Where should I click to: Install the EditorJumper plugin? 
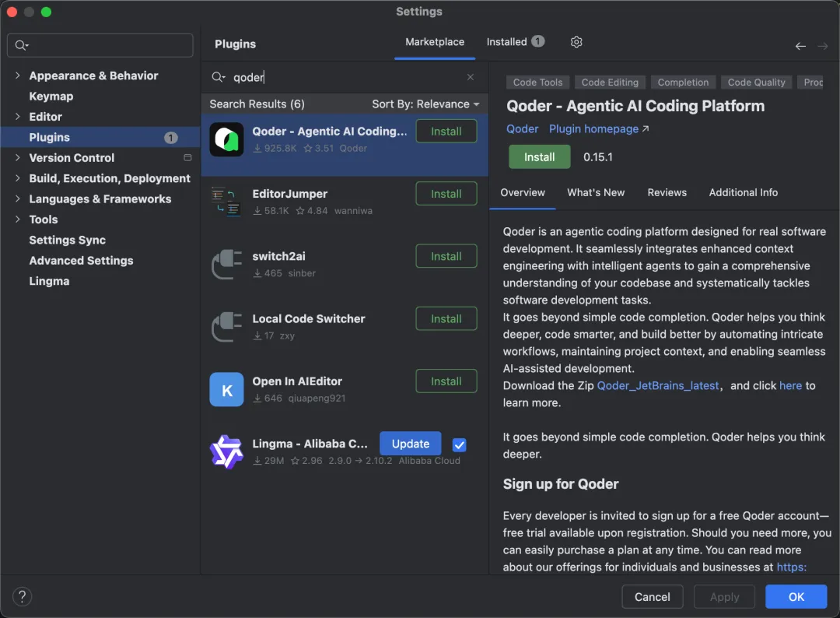tap(446, 194)
